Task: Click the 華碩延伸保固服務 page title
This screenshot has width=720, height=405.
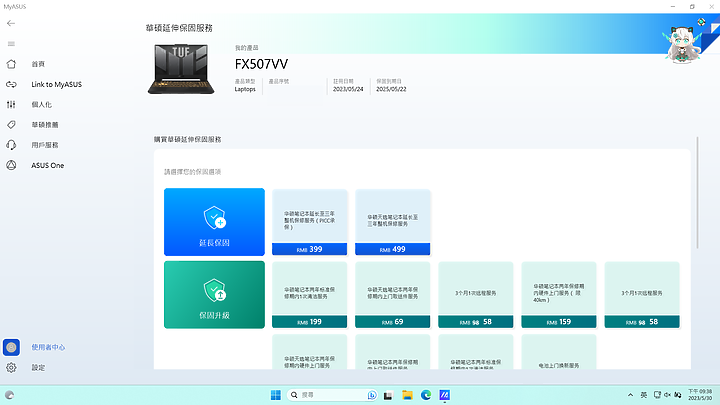Action: (x=179, y=28)
